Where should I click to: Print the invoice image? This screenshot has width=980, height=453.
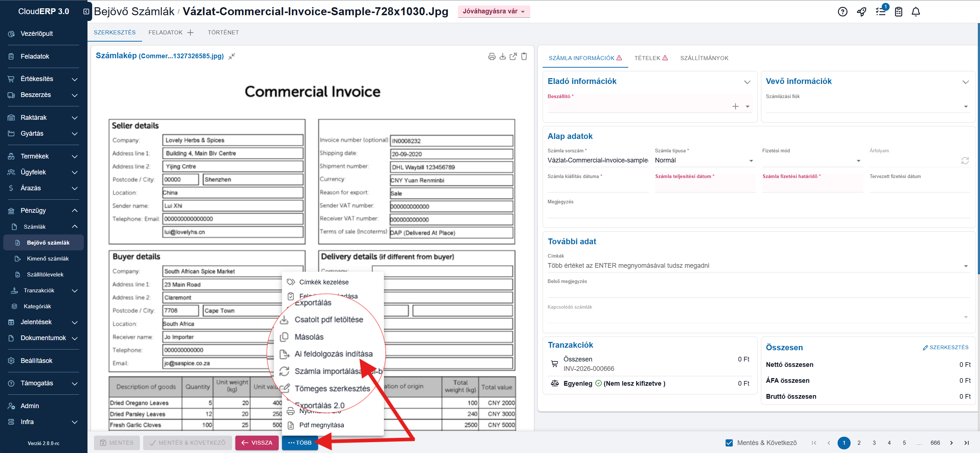coord(492,57)
